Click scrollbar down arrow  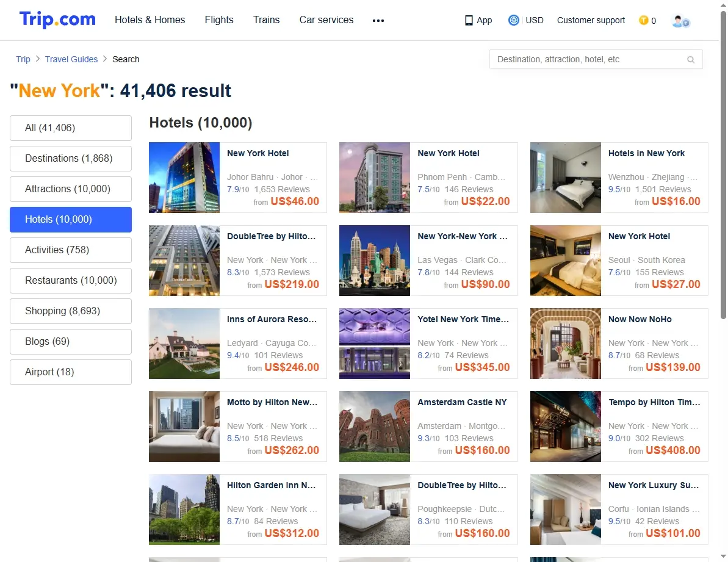723,556
